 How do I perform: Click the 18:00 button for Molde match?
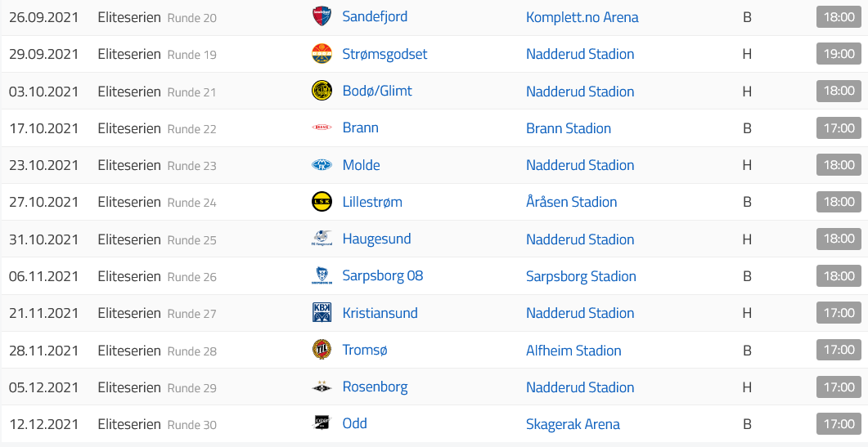point(839,165)
